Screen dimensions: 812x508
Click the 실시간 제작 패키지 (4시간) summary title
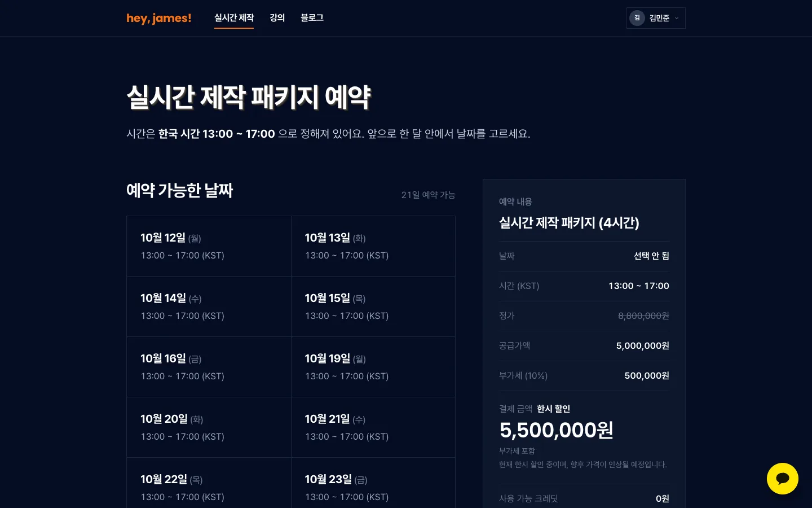click(x=569, y=222)
